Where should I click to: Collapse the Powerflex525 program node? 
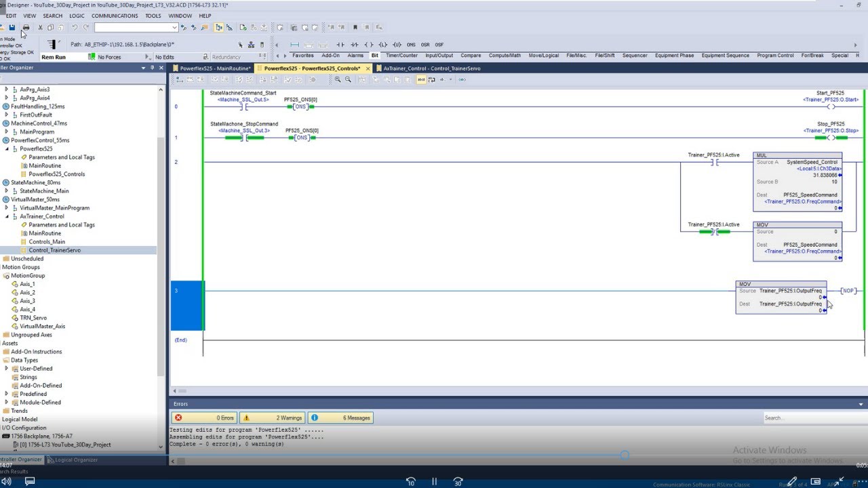(x=7, y=148)
